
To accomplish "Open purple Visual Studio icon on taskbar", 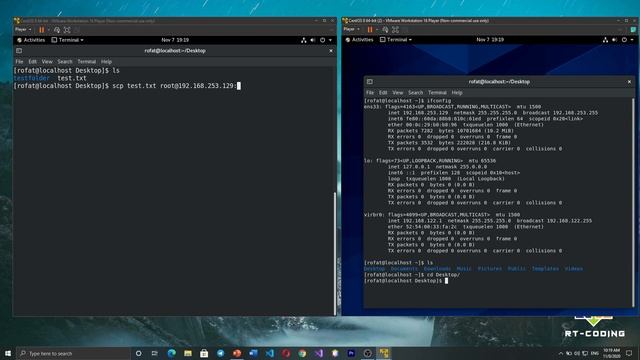I will [x=319, y=353].
